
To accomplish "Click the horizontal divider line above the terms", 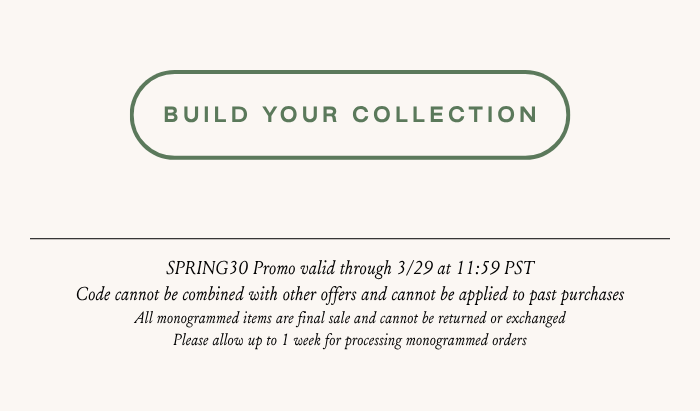I will 350,239.
